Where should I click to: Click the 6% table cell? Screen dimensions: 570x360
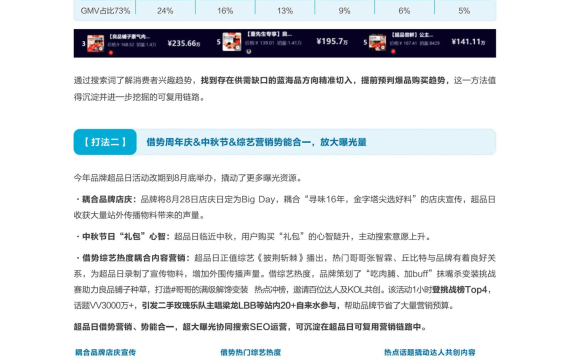(404, 11)
